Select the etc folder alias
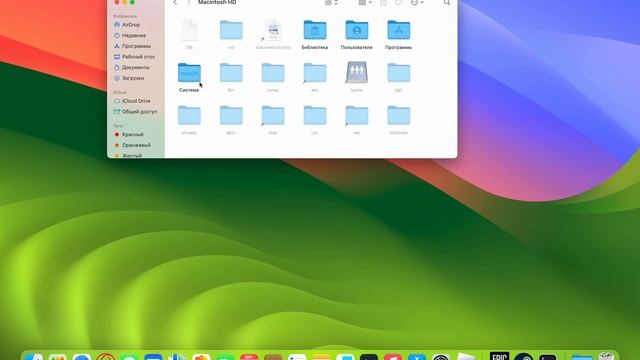Screen dimensions: 640x360 point(315,78)
